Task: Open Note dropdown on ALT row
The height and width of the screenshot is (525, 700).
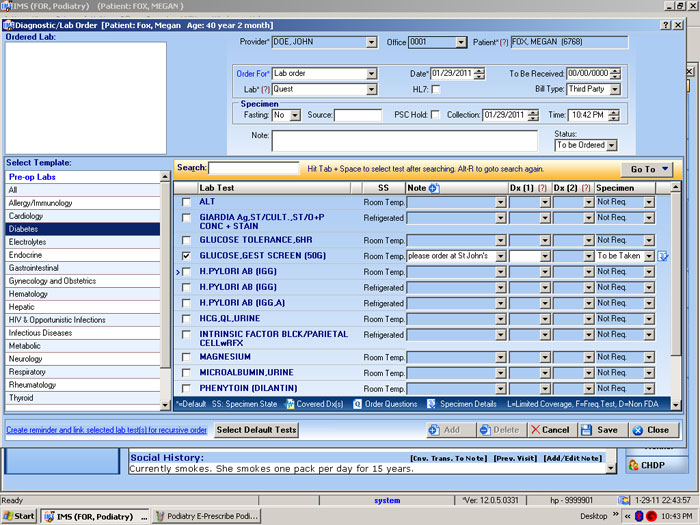Action: click(x=500, y=202)
